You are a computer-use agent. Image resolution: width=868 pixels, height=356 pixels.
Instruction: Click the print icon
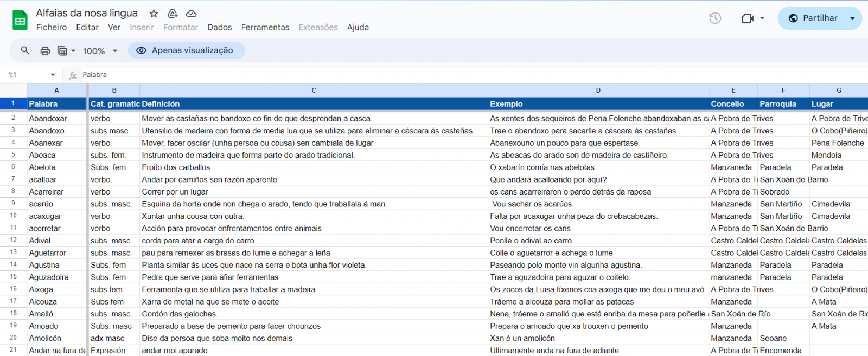(45, 51)
